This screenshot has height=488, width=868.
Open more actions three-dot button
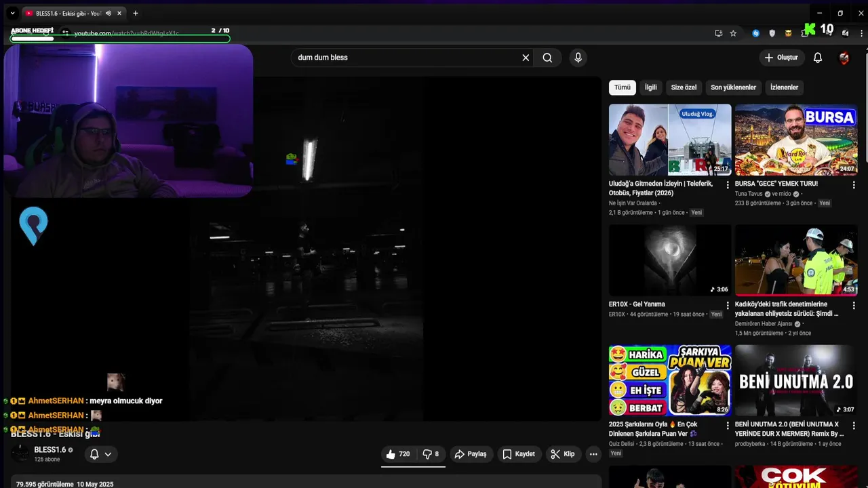tap(593, 454)
